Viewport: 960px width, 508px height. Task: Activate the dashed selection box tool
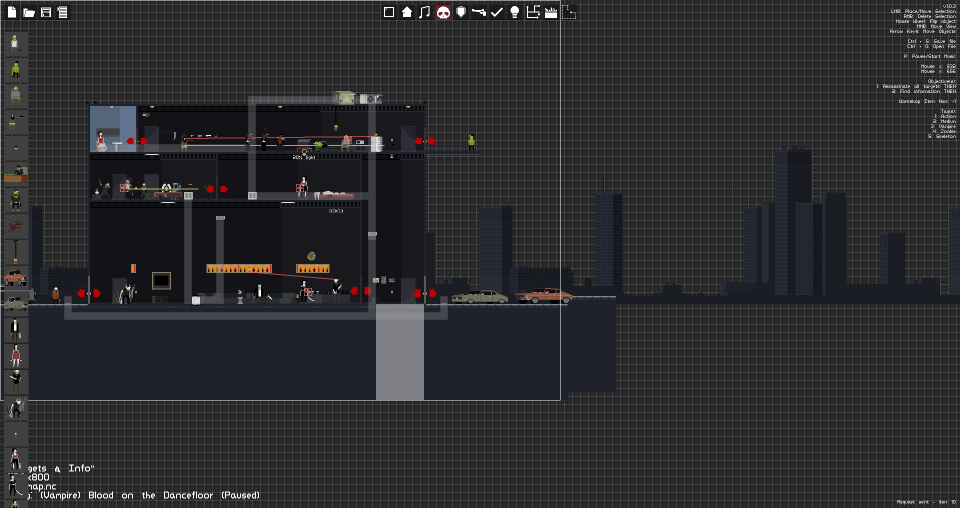569,12
